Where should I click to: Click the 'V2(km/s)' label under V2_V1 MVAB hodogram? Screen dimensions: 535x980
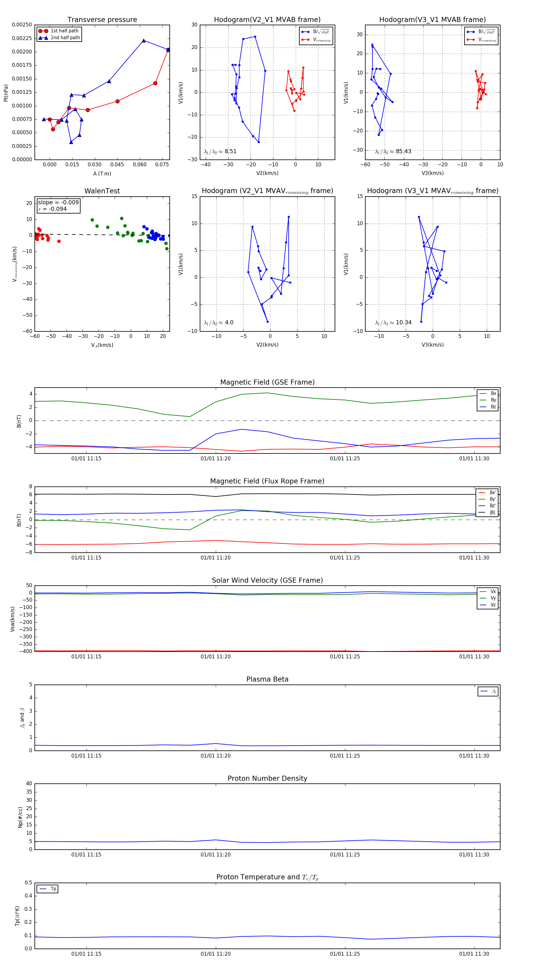tap(267, 173)
